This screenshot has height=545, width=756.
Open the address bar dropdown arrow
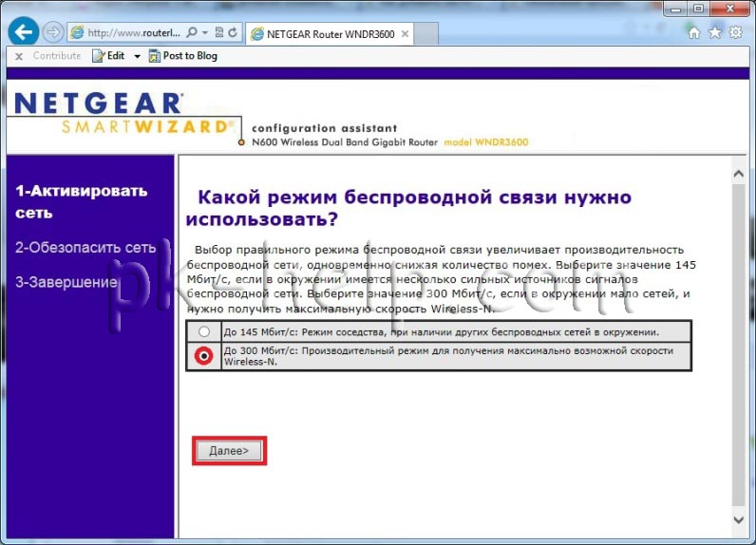[205, 32]
